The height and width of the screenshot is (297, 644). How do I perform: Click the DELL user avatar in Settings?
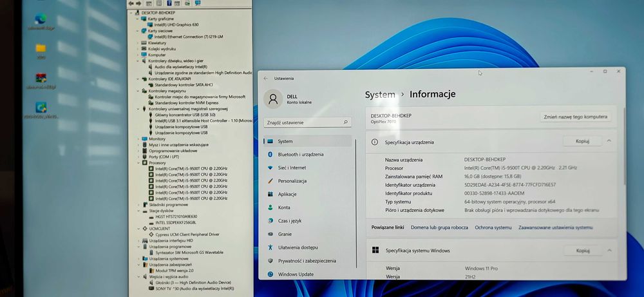pos(273,99)
